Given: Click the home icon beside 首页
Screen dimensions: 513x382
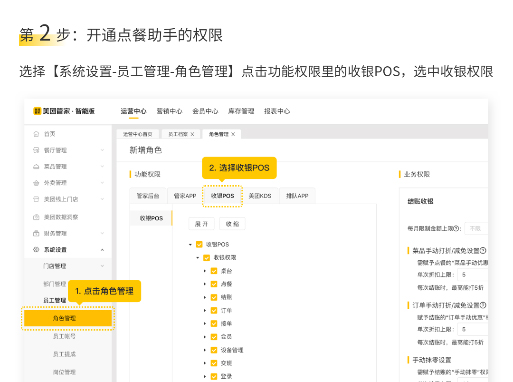Looking at the screenshot, I should [36, 134].
